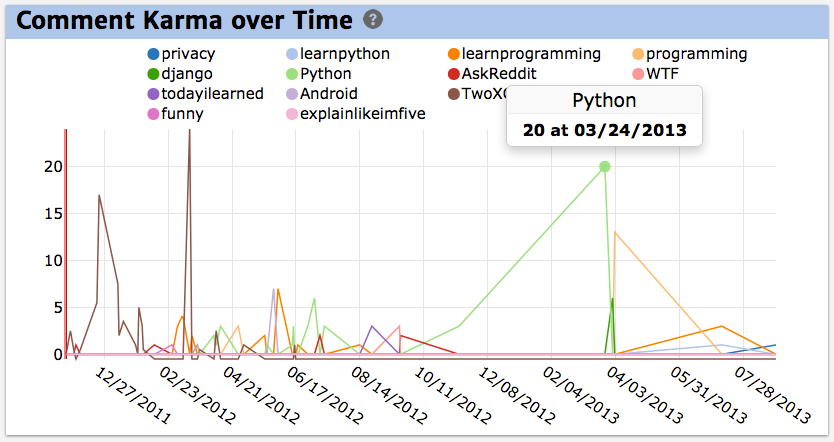The height and width of the screenshot is (442, 834).
Task: Hide the learnprogramming legend entry
Action: [x=524, y=54]
